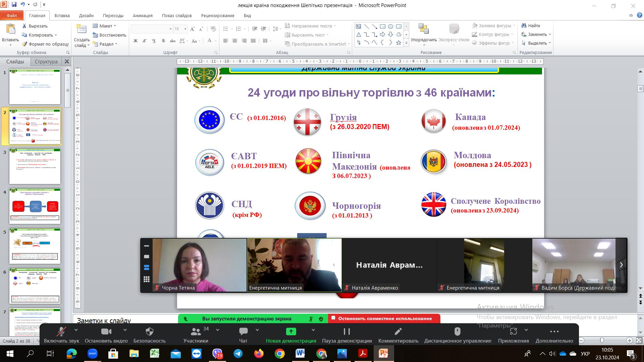Viewport: 644px width, 362px height.
Task: Unmute microphone (Включить звук) in Zoom
Action: click(61, 335)
